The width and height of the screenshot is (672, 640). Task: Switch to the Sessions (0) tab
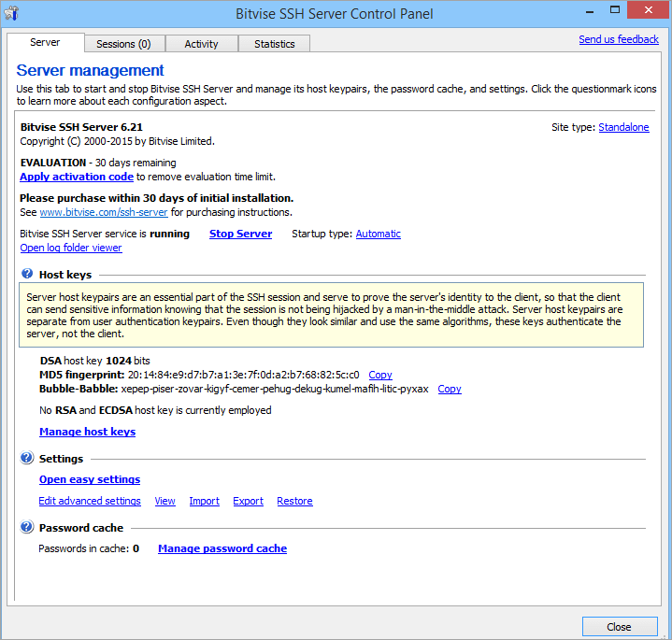[x=124, y=44]
